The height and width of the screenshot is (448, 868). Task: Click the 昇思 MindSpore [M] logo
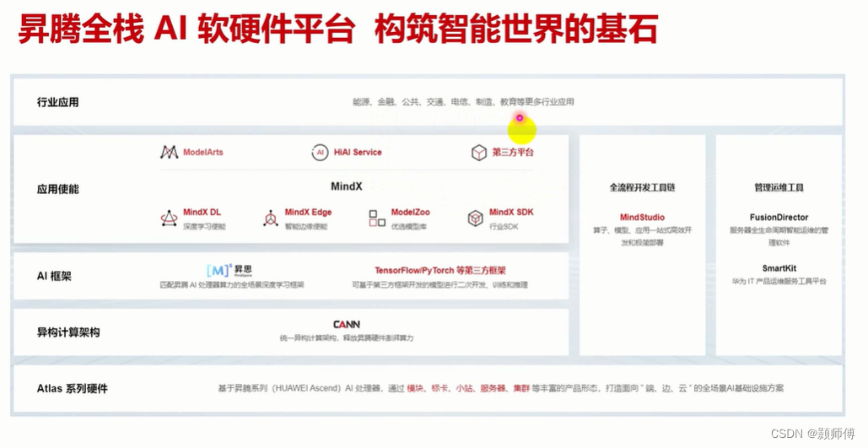click(x=229, y=270)
